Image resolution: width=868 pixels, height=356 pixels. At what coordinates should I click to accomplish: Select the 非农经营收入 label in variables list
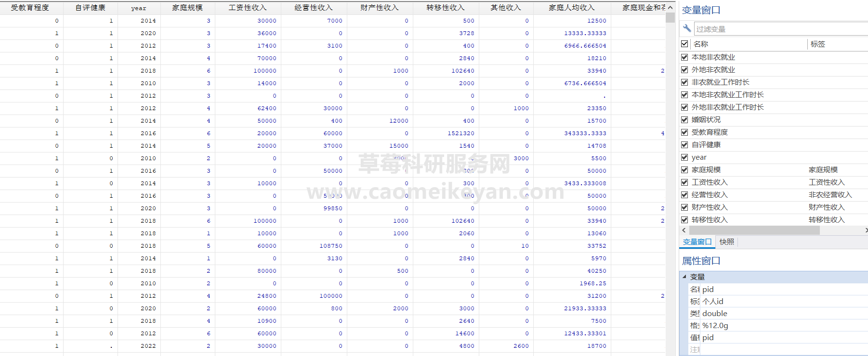[830, 195]
